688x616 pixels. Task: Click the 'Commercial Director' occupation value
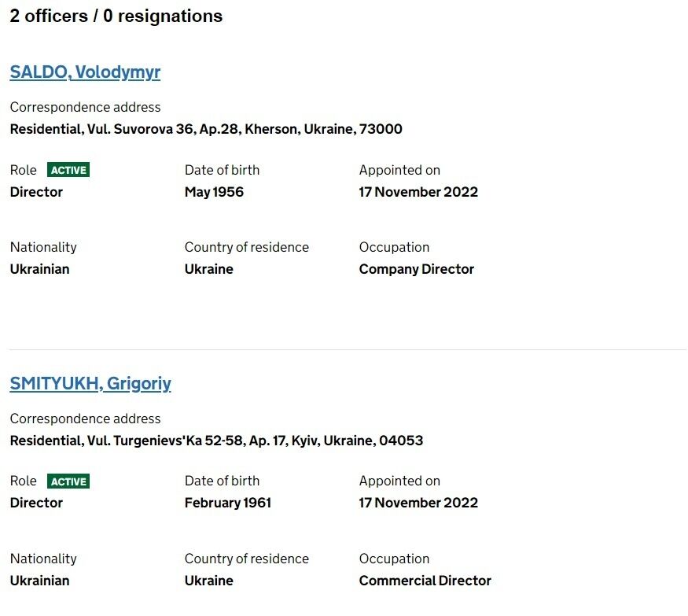click(425, 581)
